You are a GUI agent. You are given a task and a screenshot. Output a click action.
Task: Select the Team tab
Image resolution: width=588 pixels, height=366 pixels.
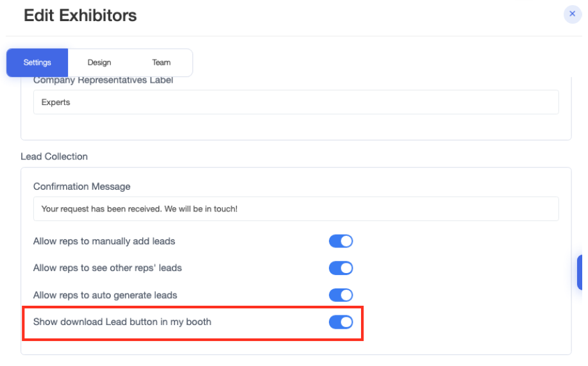[x=162, y=63]
